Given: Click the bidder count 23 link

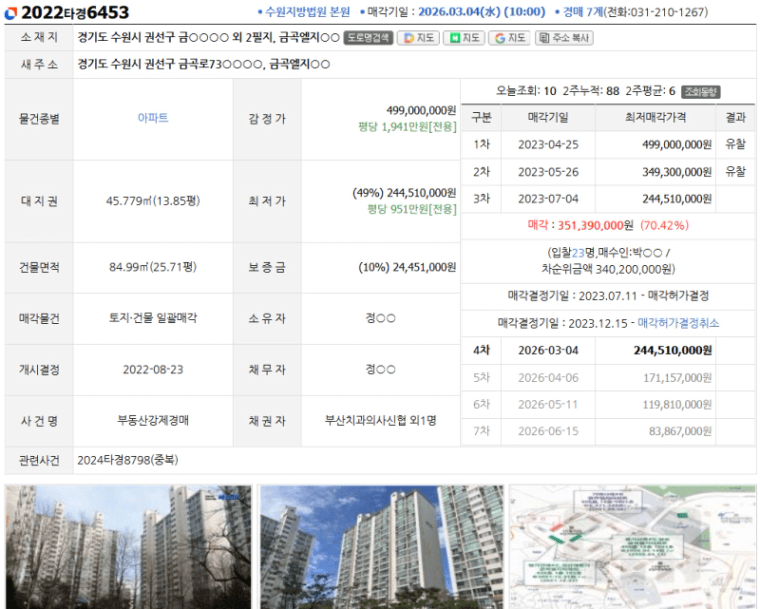Looking at the screenshot, I should pos(577,252).
